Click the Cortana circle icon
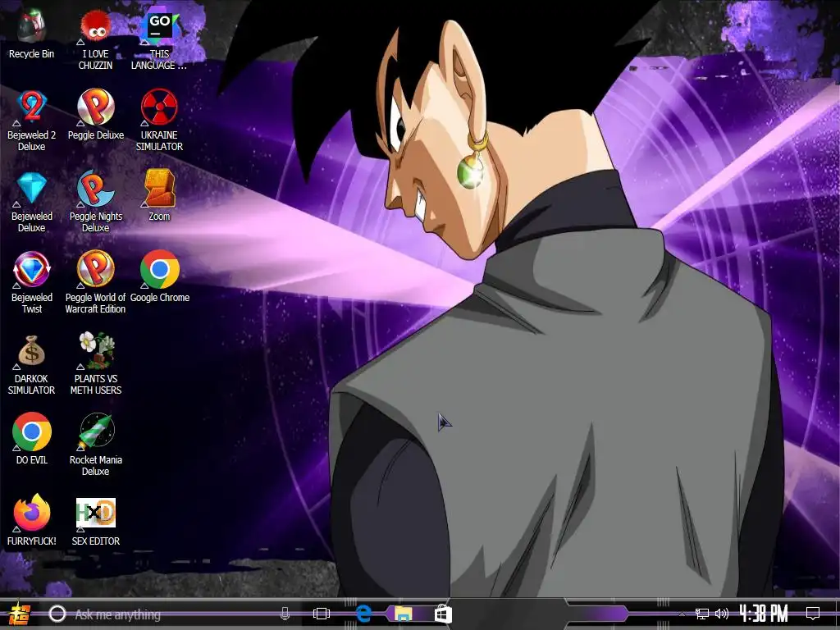The height and width of the screenshot is (630, 840). [57, 614]
